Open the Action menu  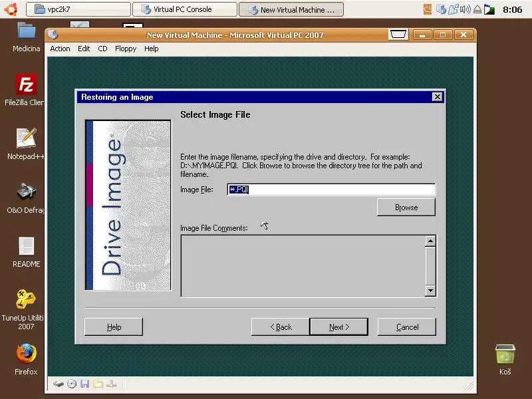[60, 49]
